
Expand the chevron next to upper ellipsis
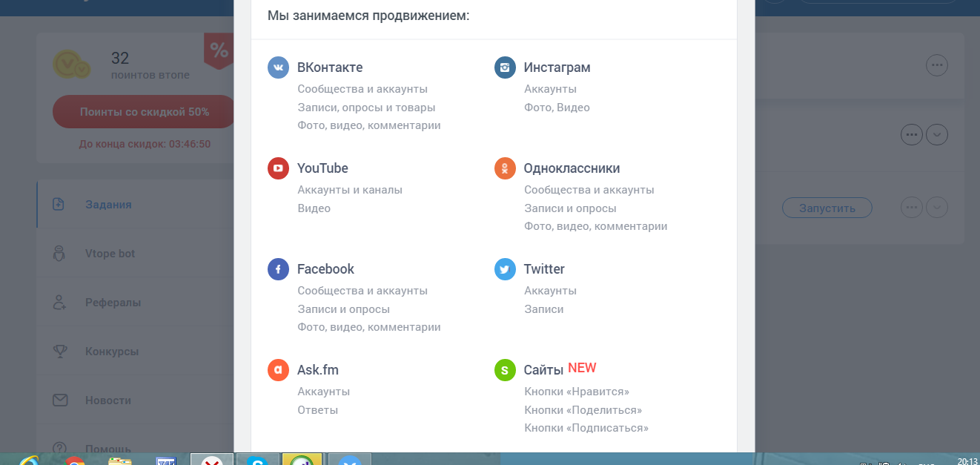937,135
